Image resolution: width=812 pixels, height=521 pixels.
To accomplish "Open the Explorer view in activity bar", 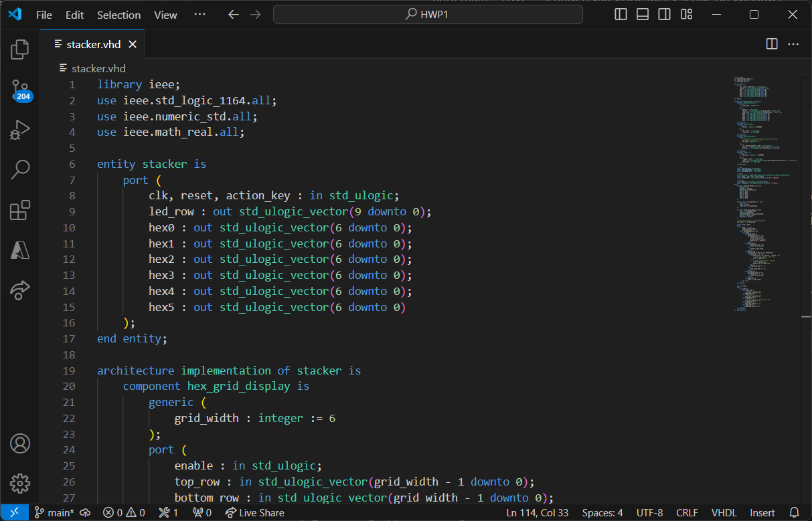I will click(20, 49).
